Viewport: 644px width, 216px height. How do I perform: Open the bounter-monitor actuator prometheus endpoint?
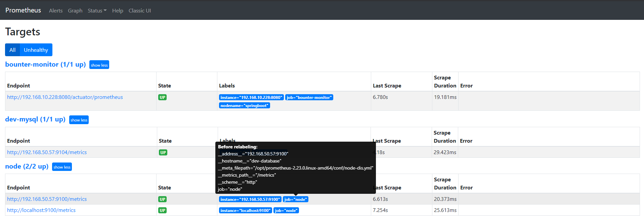[x=65, y=97]
